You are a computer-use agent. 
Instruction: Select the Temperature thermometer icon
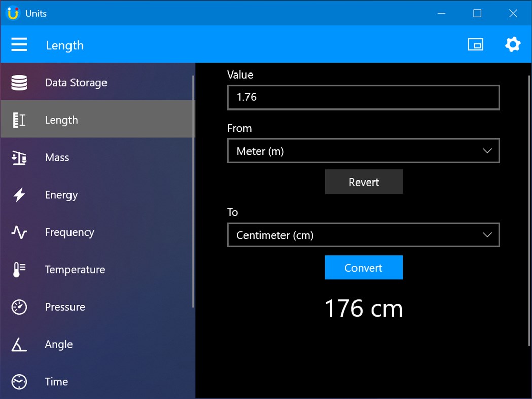pyautogui.click(x=19, y=269)
